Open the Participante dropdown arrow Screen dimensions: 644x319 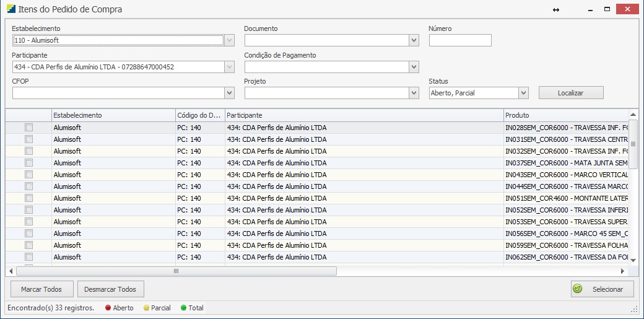(x=229, y=66)
